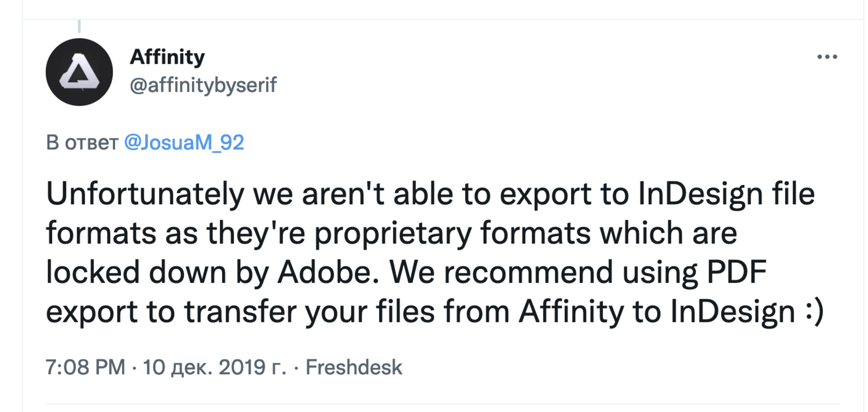Click the thread connector line above the avatar
This screenshot has height=412, width=868.
(x=79, y=25)
